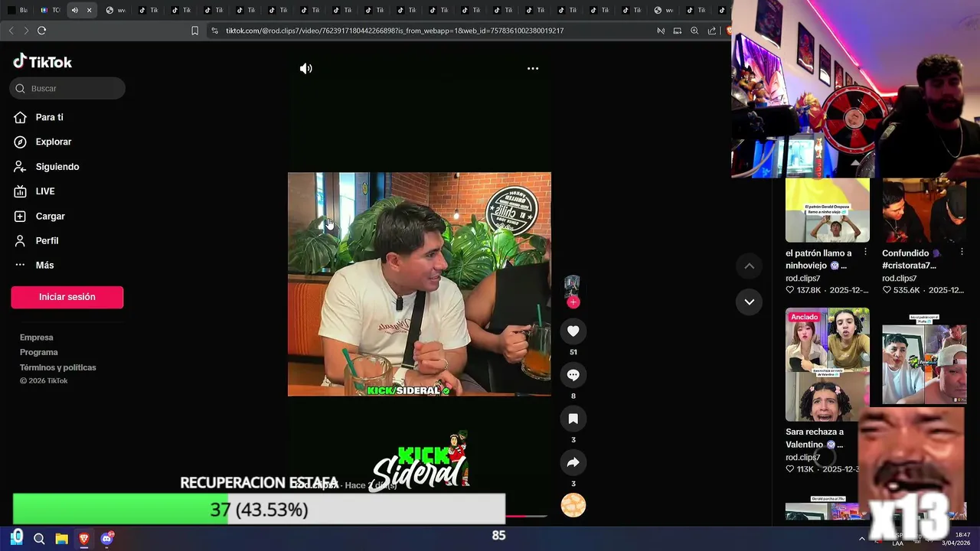Open Términos y políticas link
Image resolution: width=980 pixels, height=551 pixels.
[x=58, y=367]
